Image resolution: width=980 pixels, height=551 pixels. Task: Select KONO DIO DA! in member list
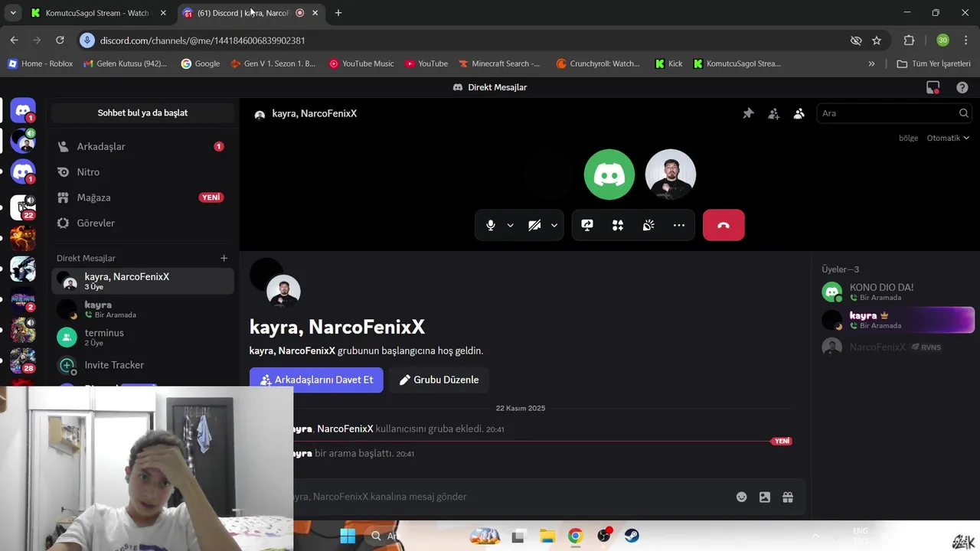[897, 292]
